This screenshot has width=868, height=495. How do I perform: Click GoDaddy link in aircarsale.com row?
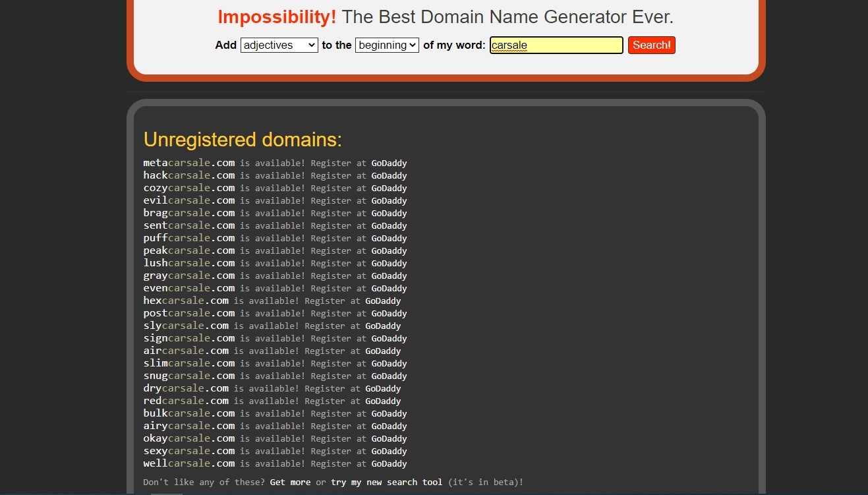(x=383, y=351)
